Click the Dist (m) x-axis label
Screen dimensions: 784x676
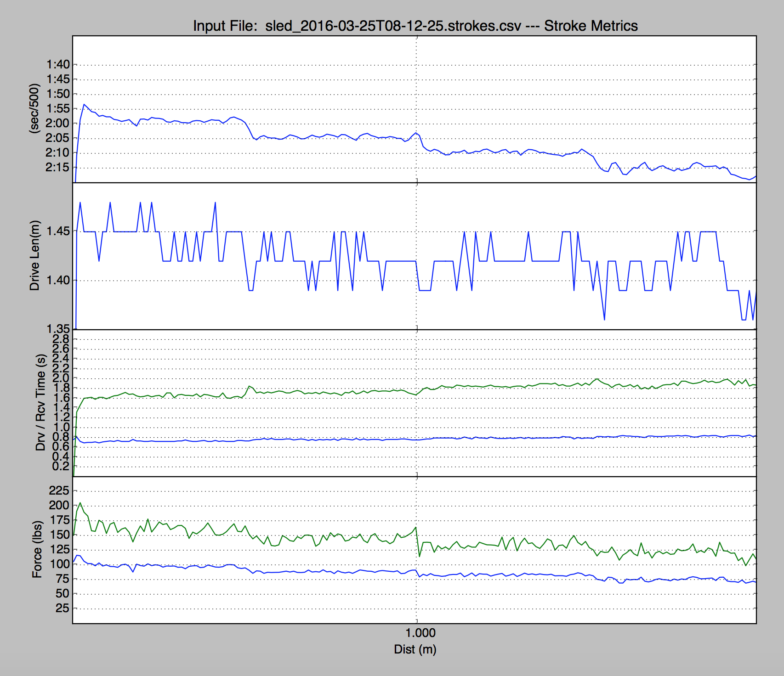[x=415, y=649]
